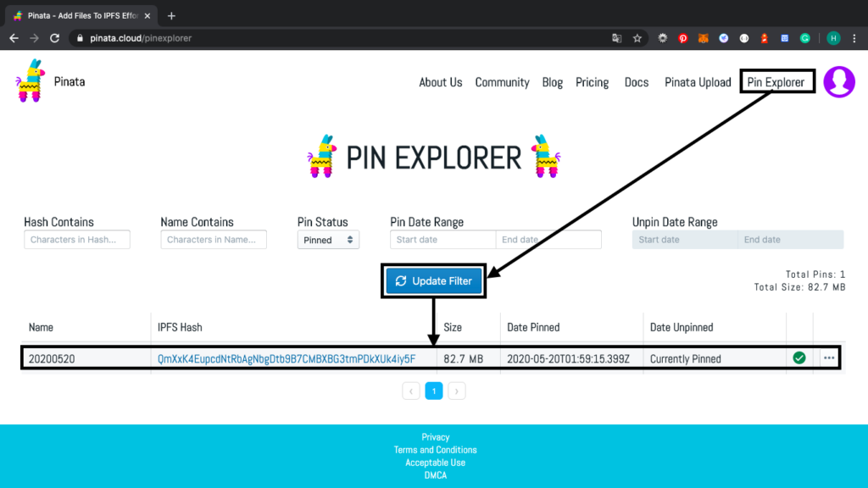Open About Us page
Image resolution: width=868 pixels, height=488 pixels.
pos(440,82)
